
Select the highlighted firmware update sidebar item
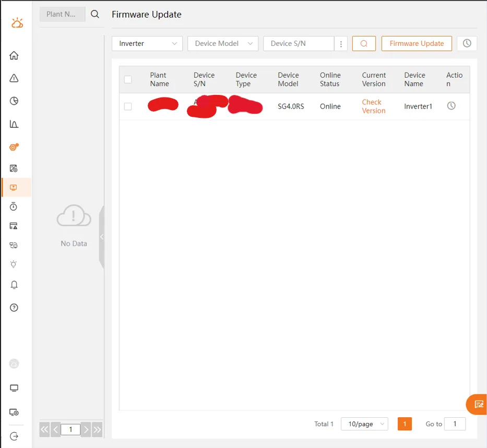[x=14, y=187]
